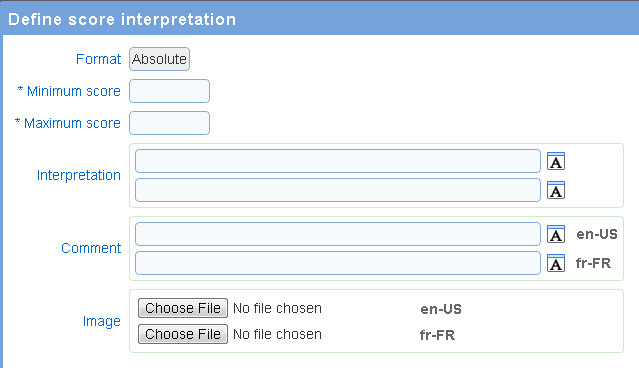This screenshot has height=368, width=639.
Task: Click the Image label
Action: [102, 322]
